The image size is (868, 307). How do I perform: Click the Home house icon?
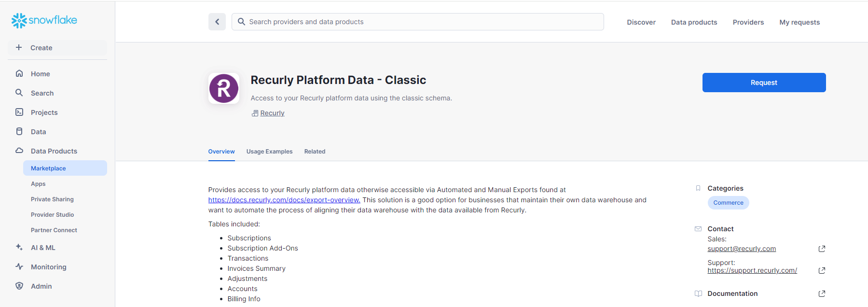tap(19, 73)
